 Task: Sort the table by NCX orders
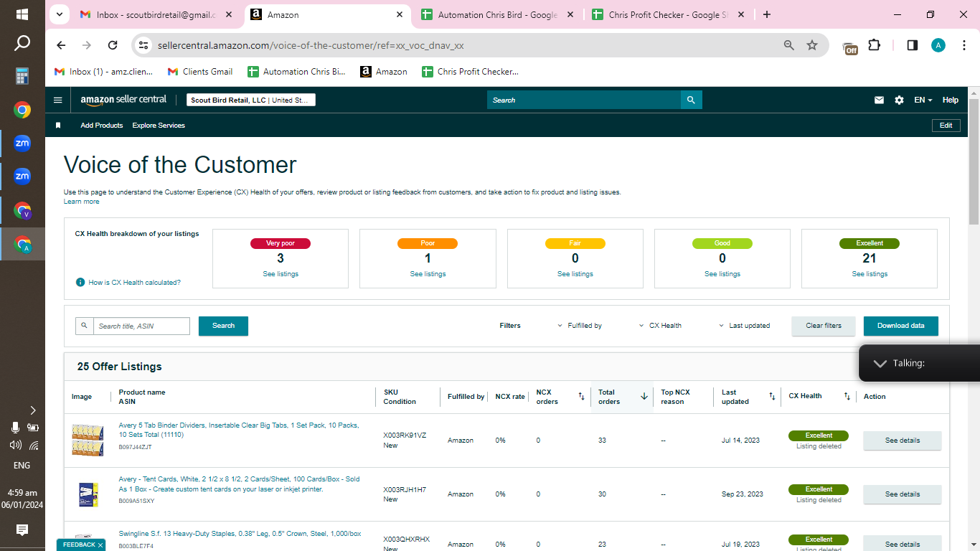point(581,396)
